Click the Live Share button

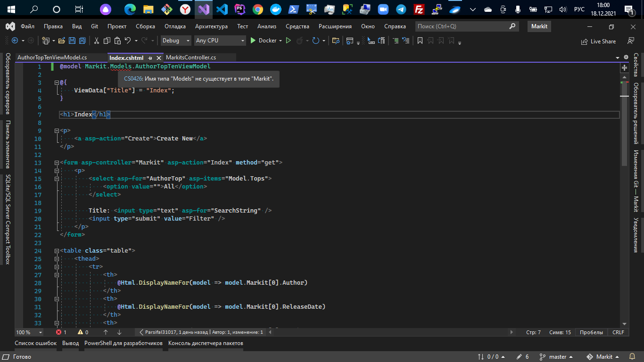coord(598,41)
